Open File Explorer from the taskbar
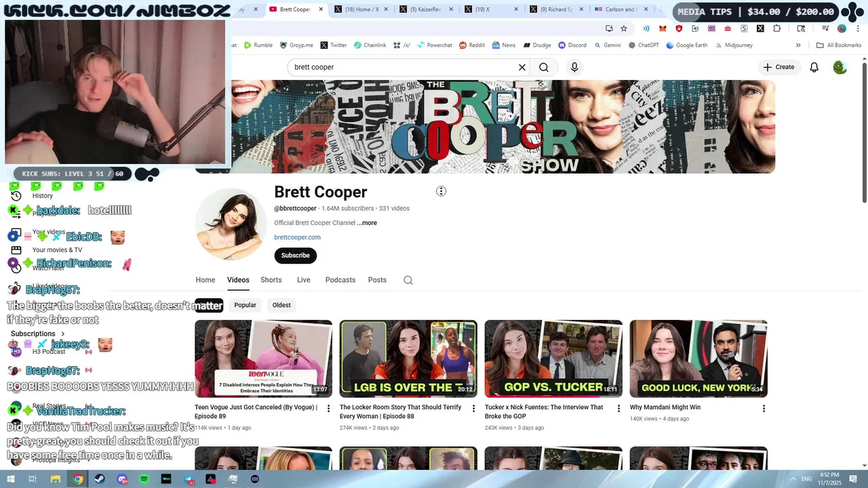Viewport: 868px width, 488px height. [56, 479]
